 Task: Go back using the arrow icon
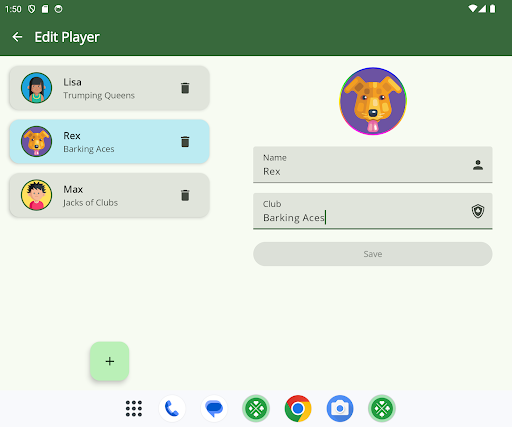point(17,37)
